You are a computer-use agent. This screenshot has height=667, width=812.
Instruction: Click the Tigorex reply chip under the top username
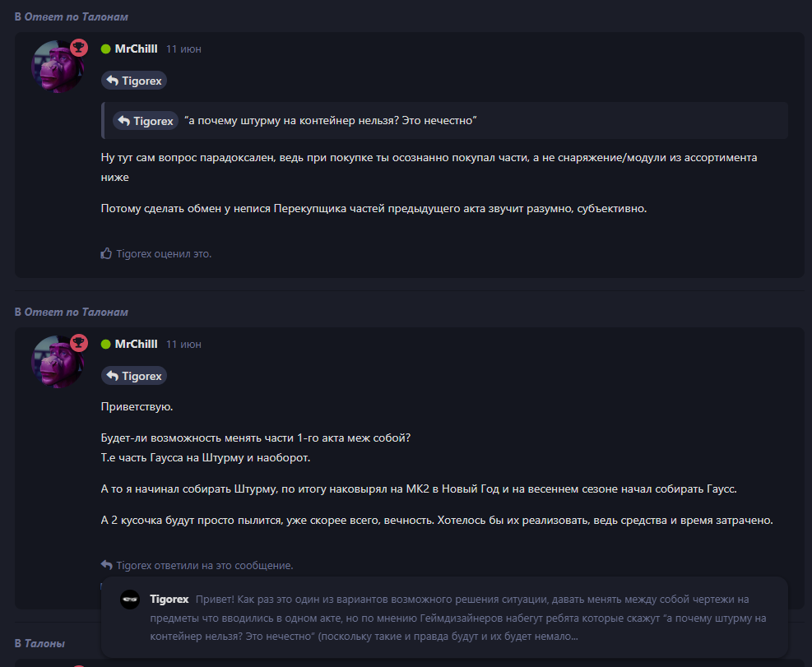(x=134, y=80)
